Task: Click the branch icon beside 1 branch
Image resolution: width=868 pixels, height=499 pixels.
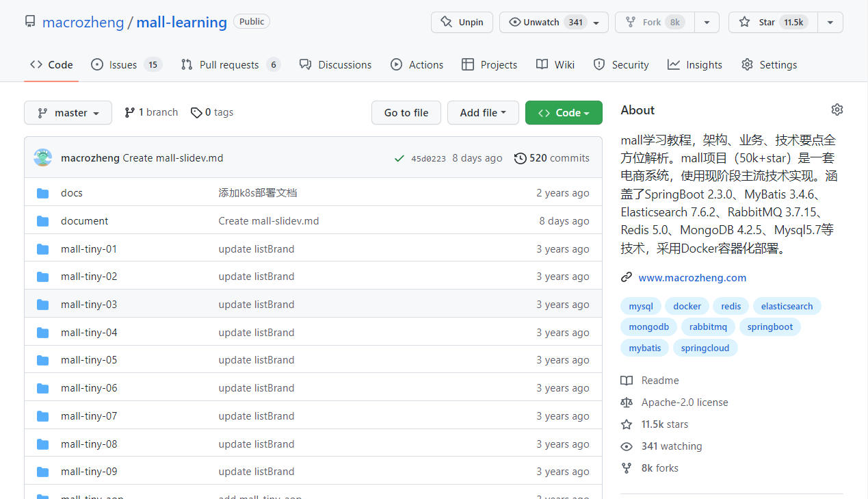Action: 129,112
